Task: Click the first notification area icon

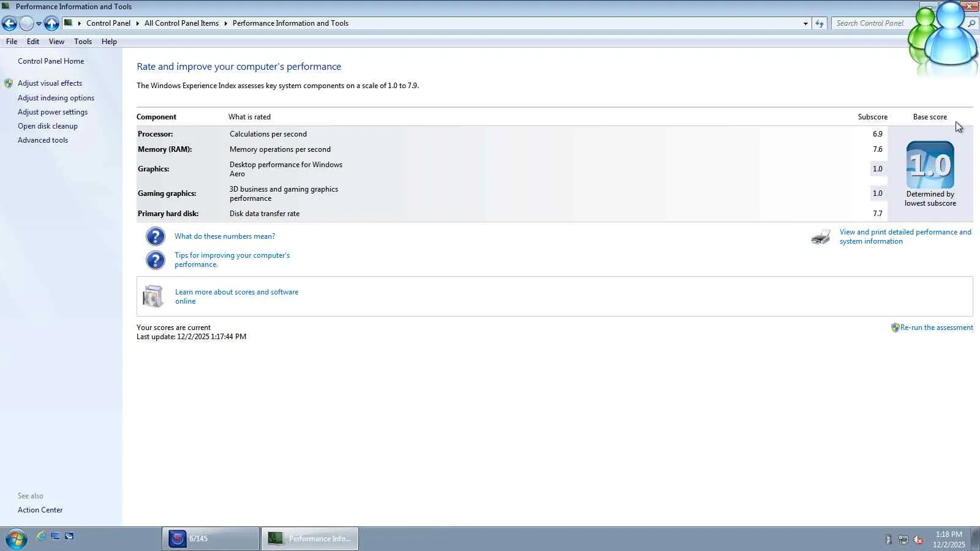Action: click(888, 539)
